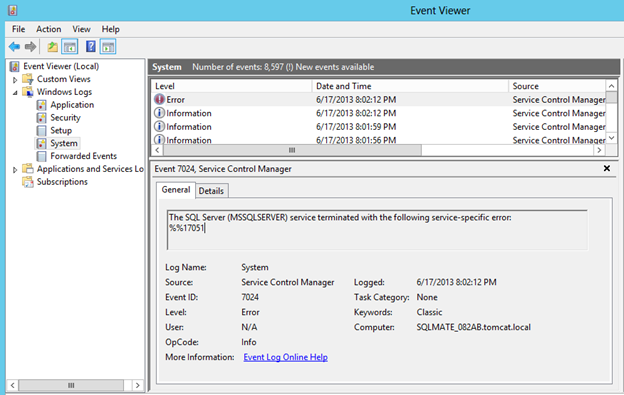Click the tree pane scroll right arrow
Screen dimensions: 624x395
click(x=138, y=385)
